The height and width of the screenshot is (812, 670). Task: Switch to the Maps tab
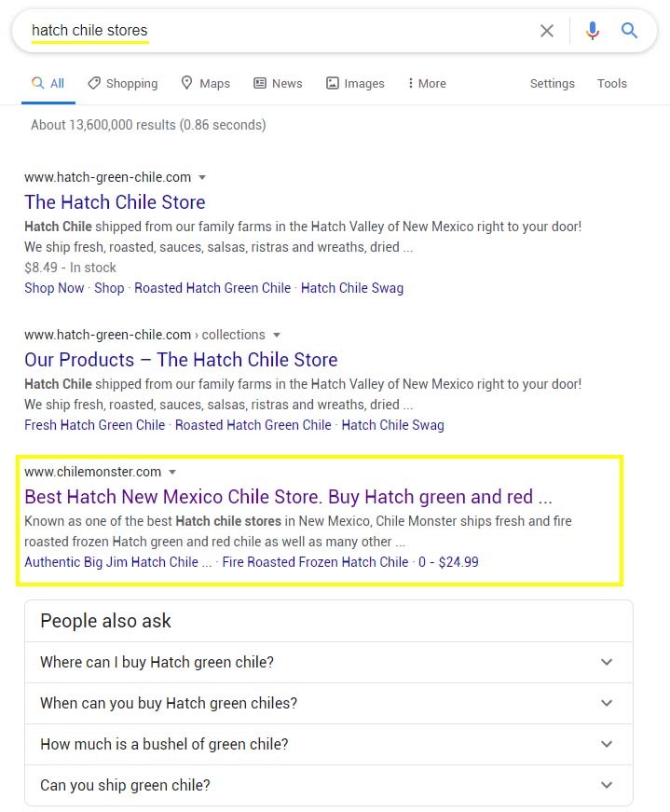[205, 83]
